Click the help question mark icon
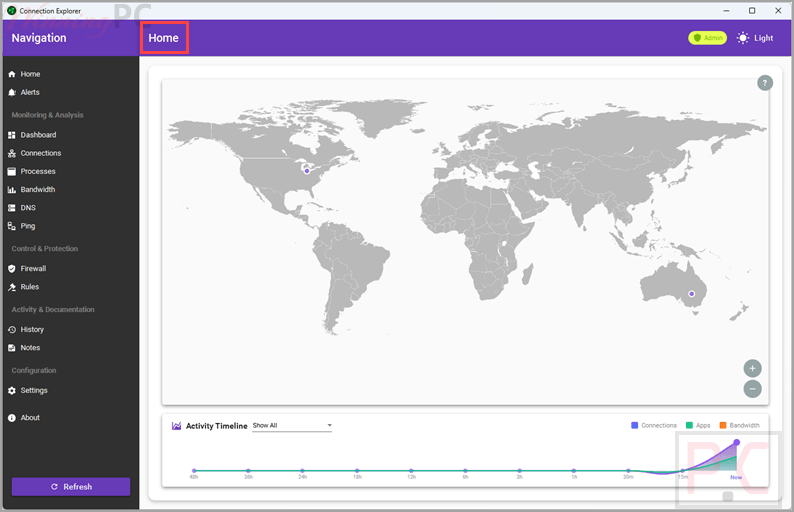The width and height of the screenshot is (794, 512). point(765,83)
